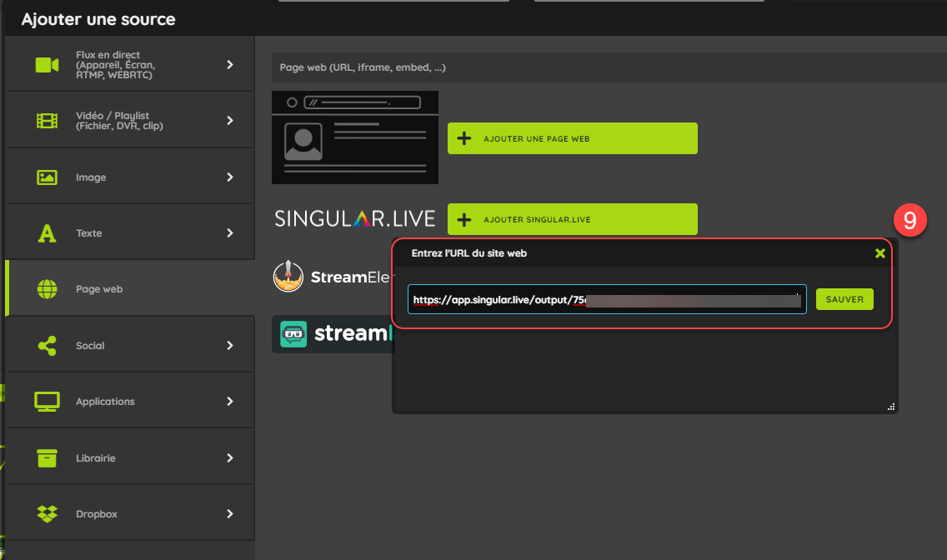Click the StreamElements rocket logo

288,277
